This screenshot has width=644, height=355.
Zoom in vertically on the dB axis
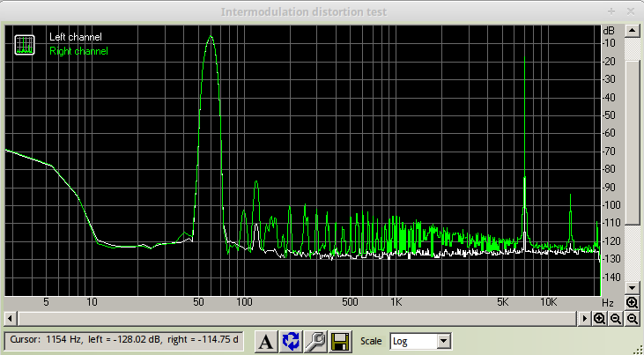click(x=632, y=303)
